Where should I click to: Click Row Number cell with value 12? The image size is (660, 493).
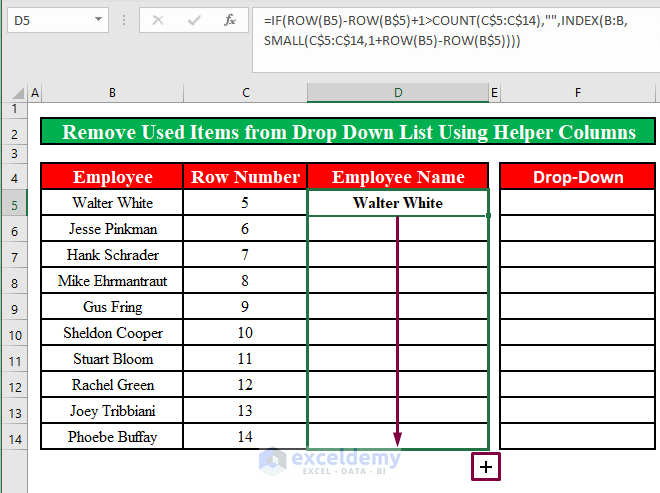pyautogui.click(x=245, y=385)
